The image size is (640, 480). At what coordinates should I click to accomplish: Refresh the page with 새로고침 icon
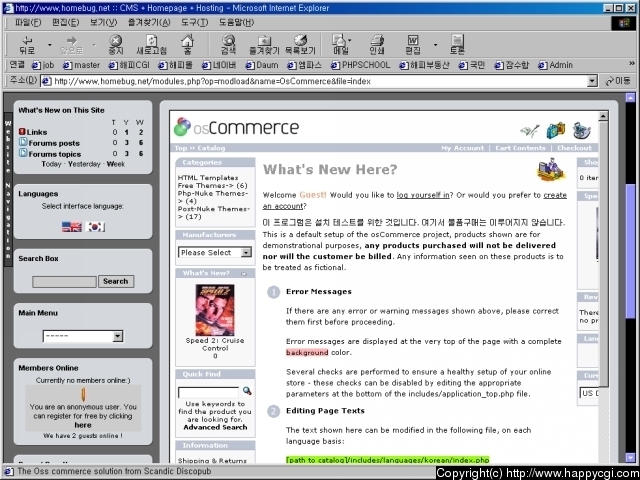pyautogui.click(x=151, y=44)
